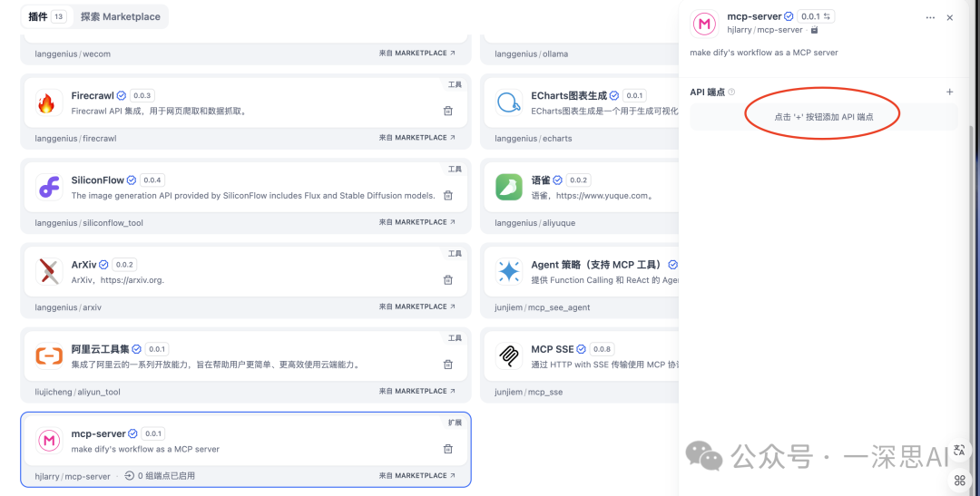Viewport: 980px width, 496px height.
Task: Add an API endpoint with the plus icon
Action: [949, 92]
